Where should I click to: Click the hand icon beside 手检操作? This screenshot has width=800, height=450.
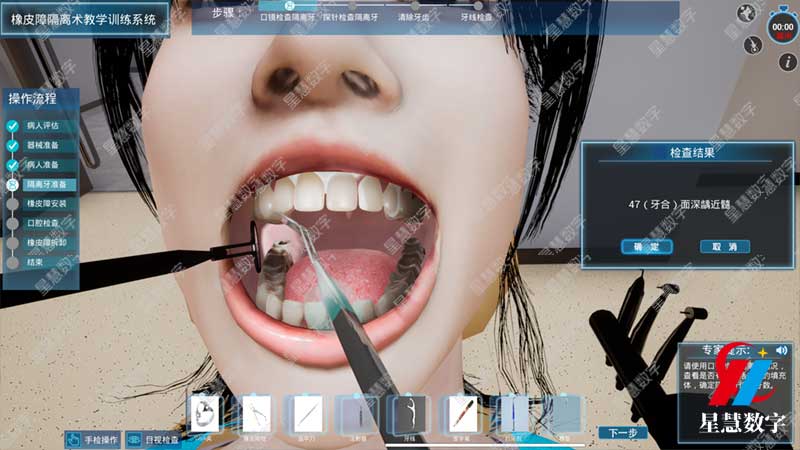[75, 439]
